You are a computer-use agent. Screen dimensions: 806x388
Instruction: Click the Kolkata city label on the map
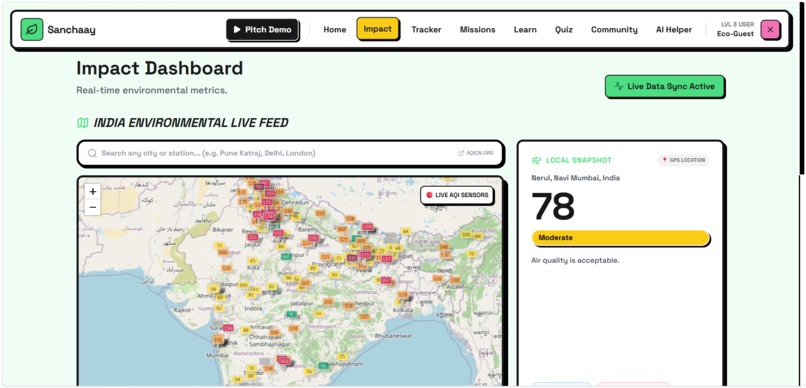coord(403,310)
